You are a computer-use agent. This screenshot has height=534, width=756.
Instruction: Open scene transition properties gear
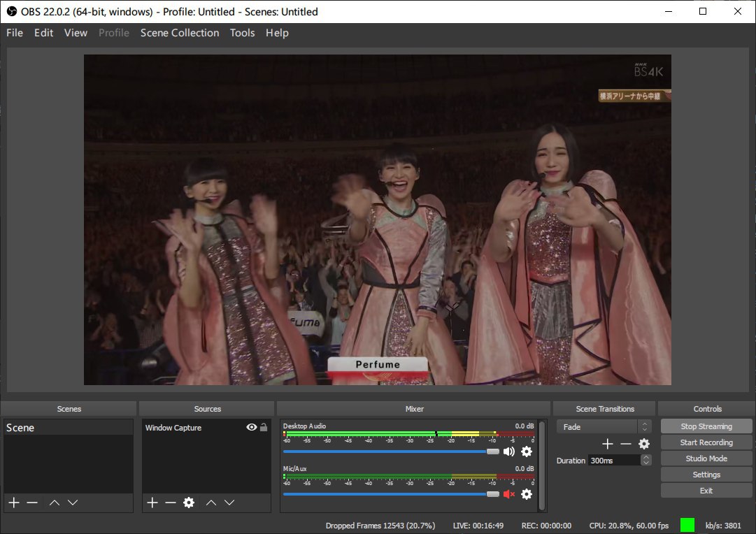pyautogui.click(x=644, y=444)
